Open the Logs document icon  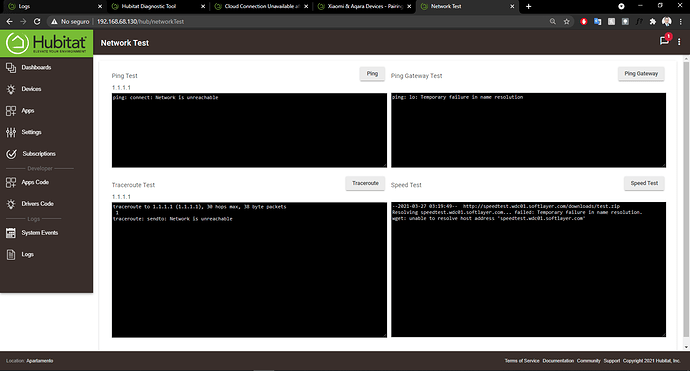coord(11,254)
